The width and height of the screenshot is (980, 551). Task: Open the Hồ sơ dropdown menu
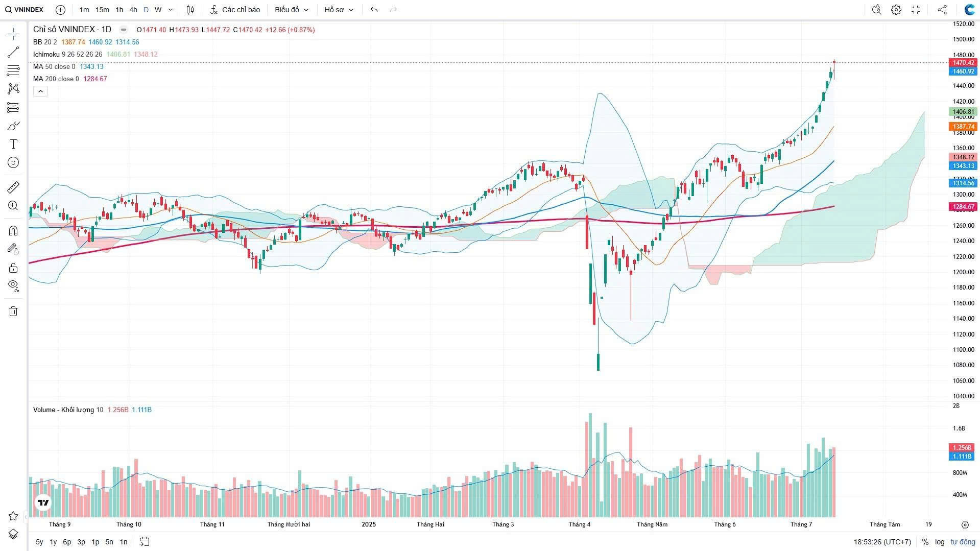pyautogui.click(x=339, y=10)
